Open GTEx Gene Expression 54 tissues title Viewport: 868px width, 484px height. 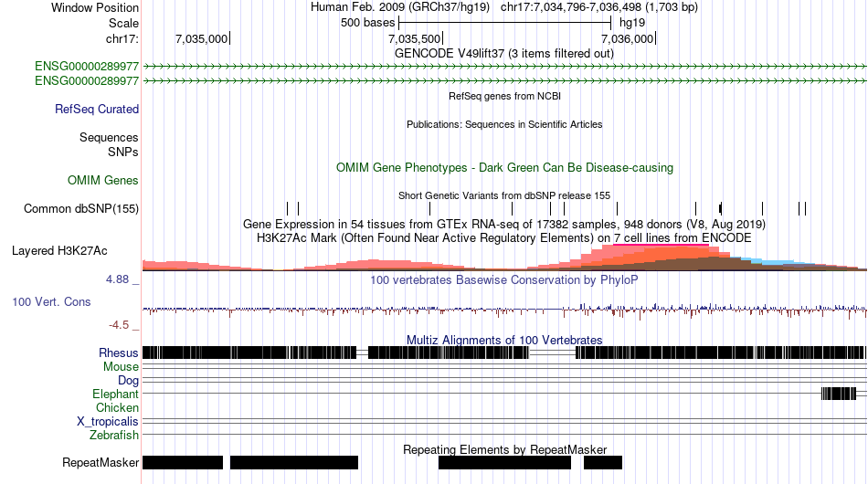[x=504, y=224]
